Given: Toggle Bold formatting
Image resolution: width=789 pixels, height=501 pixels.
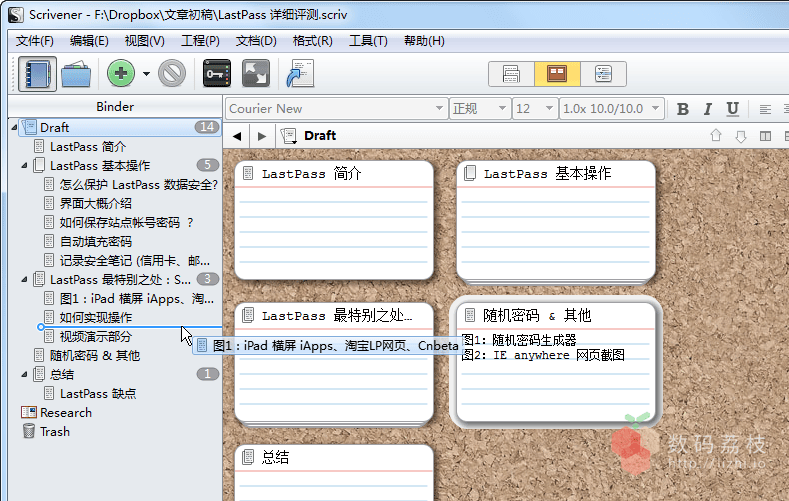Looking at the screenshot, I should click(683, 109).
